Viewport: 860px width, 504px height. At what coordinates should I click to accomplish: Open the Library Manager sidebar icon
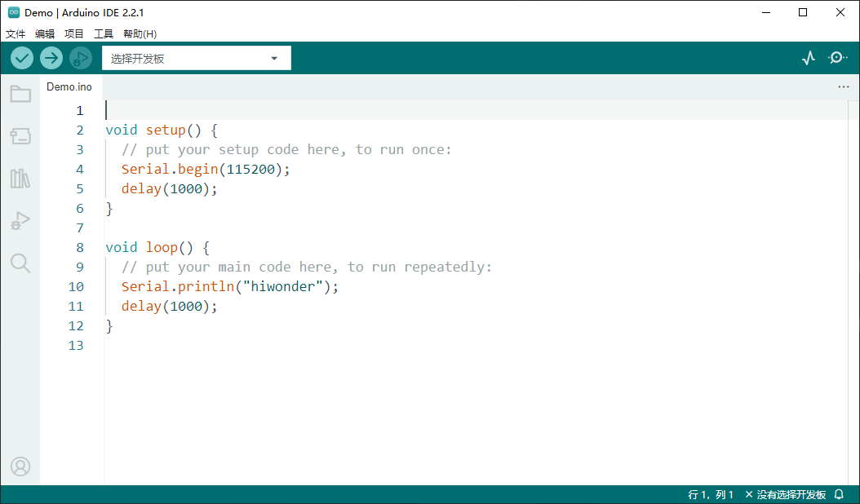coord(20,179)
